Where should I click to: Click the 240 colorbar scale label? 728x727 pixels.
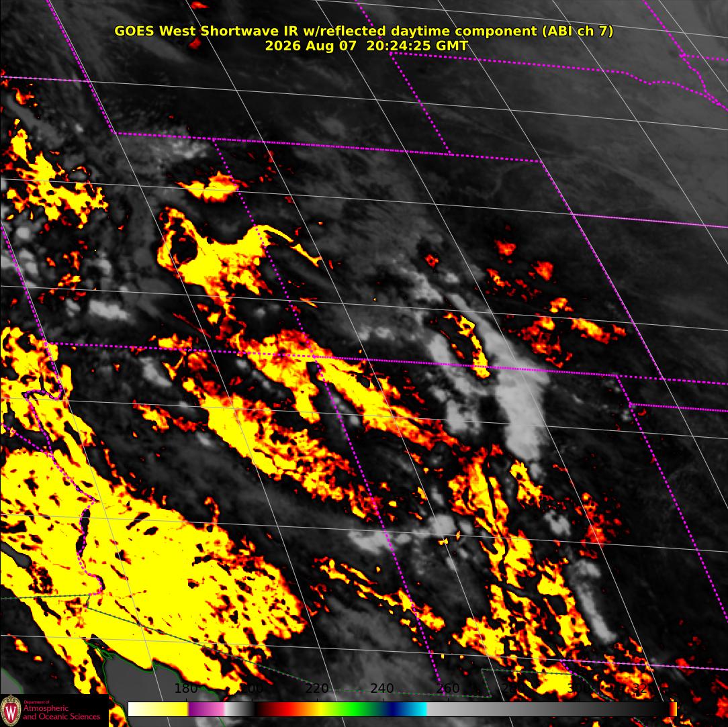(x=382, y=687)
